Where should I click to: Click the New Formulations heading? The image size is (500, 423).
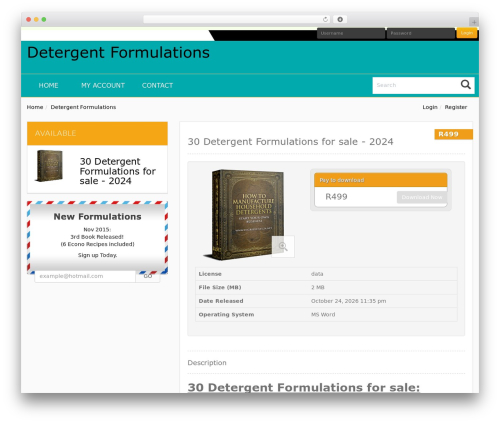pos(97,217)
